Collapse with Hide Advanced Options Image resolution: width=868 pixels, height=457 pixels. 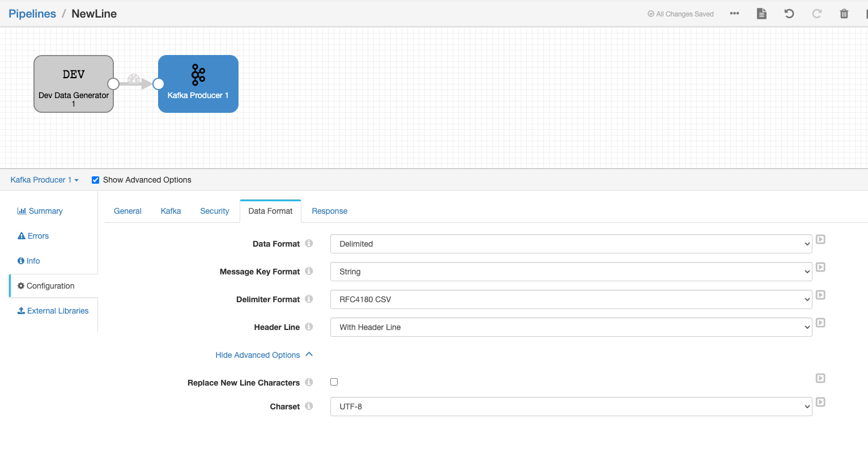pos(264,355)
